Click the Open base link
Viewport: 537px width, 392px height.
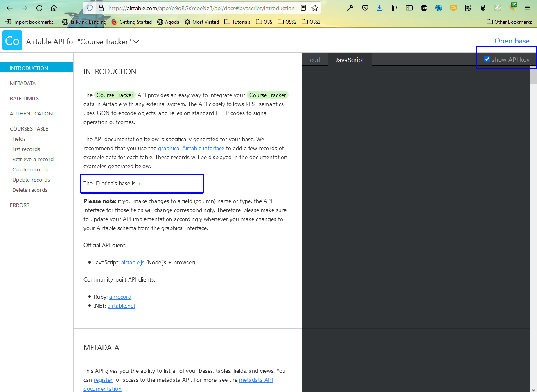512,41
